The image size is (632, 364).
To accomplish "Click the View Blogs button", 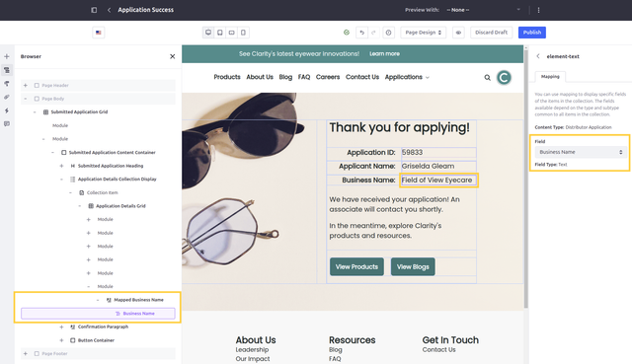I will pos(413,266).
